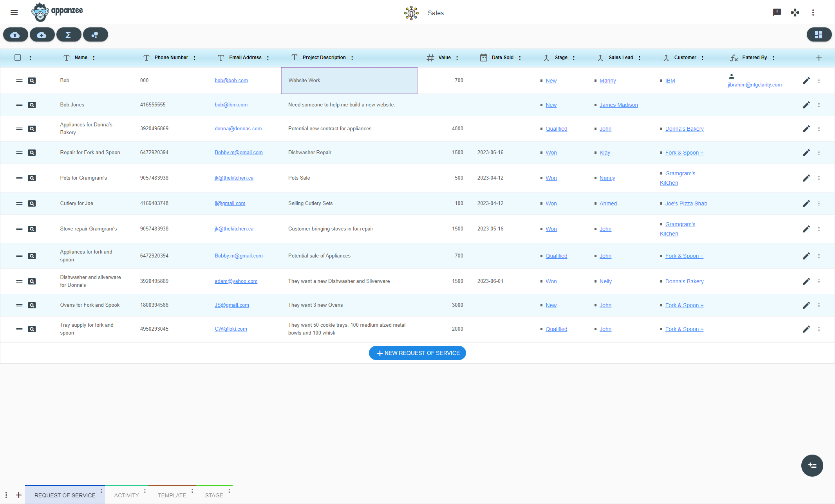Open the Entered By column options
Screen dimensions: 835x504
(774, 58)
